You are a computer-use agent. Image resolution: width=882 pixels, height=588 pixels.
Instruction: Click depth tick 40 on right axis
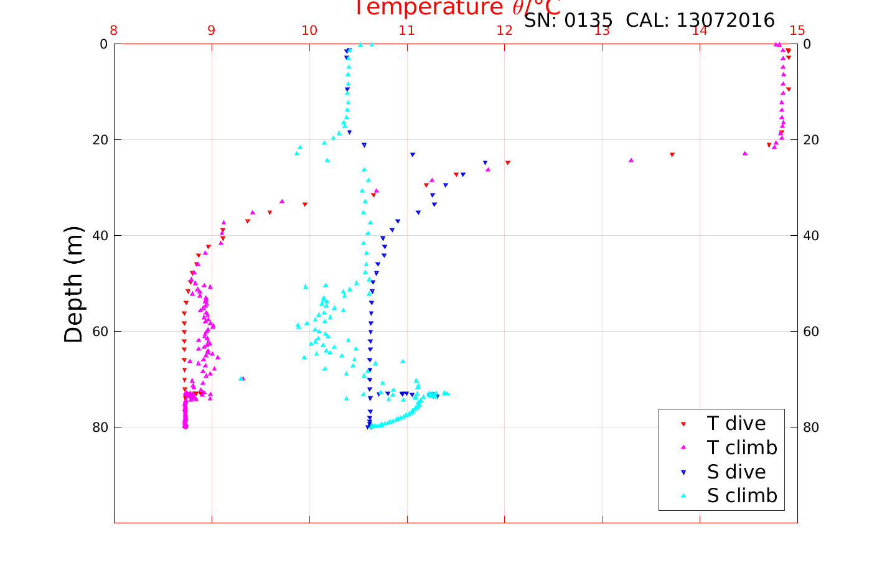(811, 236)
